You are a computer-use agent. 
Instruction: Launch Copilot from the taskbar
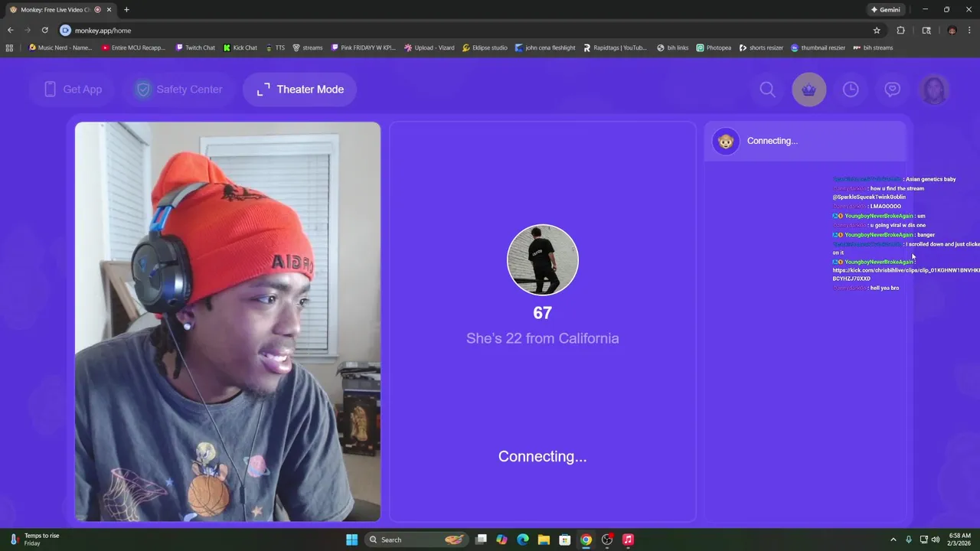501,540
